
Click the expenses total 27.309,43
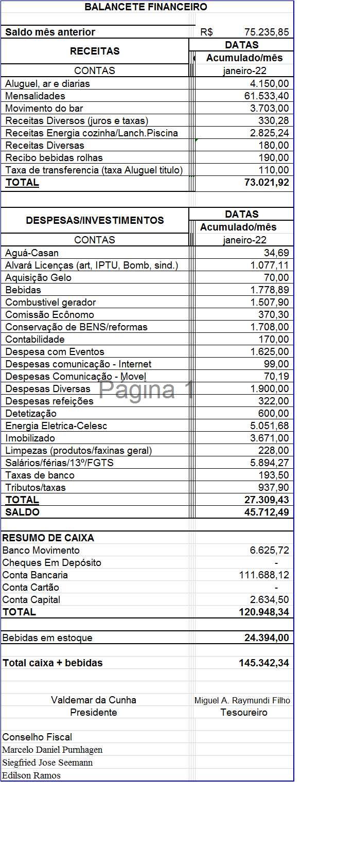(267, 500)
